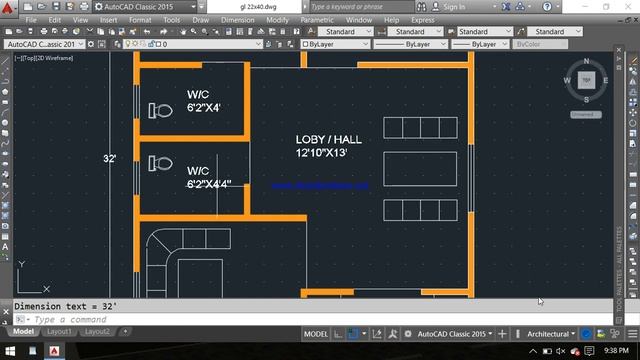Click the Windows Start button
Image resolution: width=640 pixels, height=360 pixels.
pos(10,351)
